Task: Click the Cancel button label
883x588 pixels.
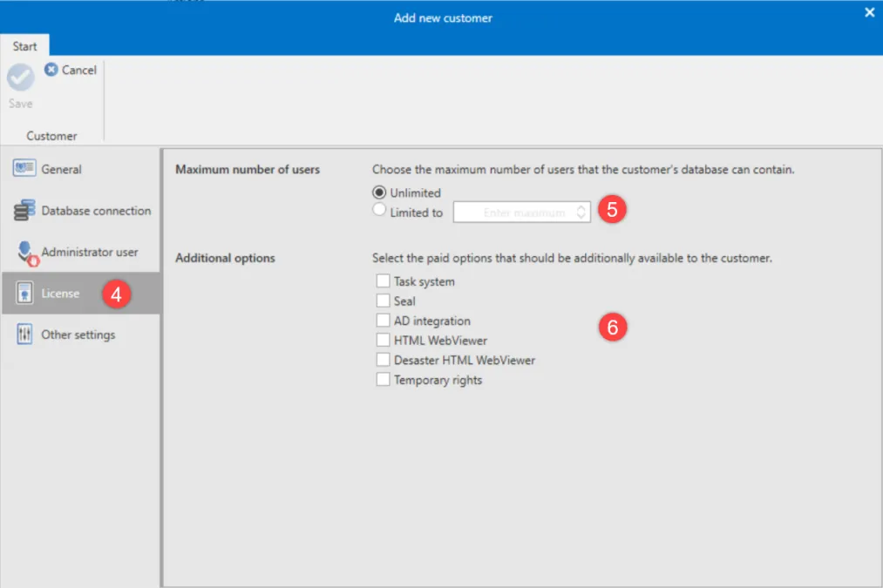Action: (x=78, y=70)
